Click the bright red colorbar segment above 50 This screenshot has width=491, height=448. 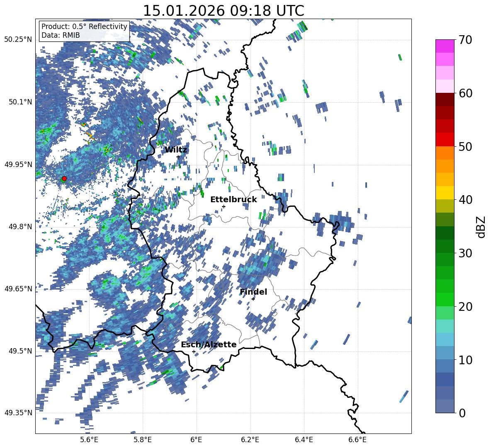pyautogui.click(x=445, y=140)
